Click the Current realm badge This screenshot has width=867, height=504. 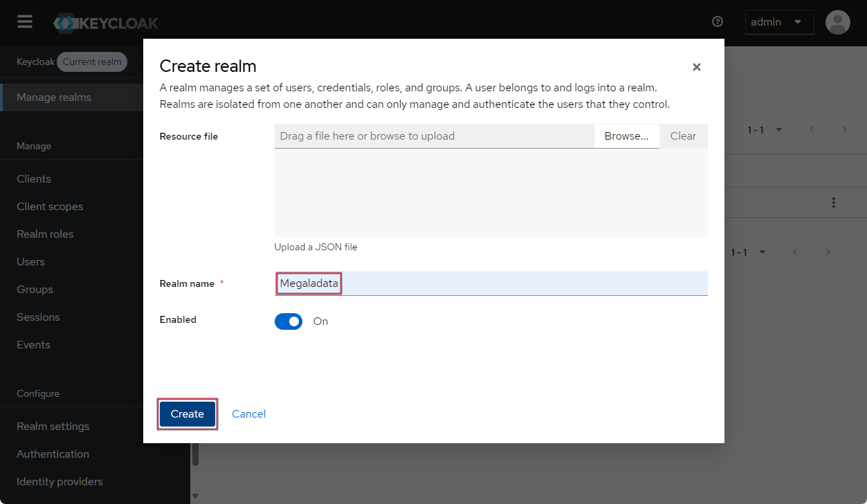tap(92, 62)
